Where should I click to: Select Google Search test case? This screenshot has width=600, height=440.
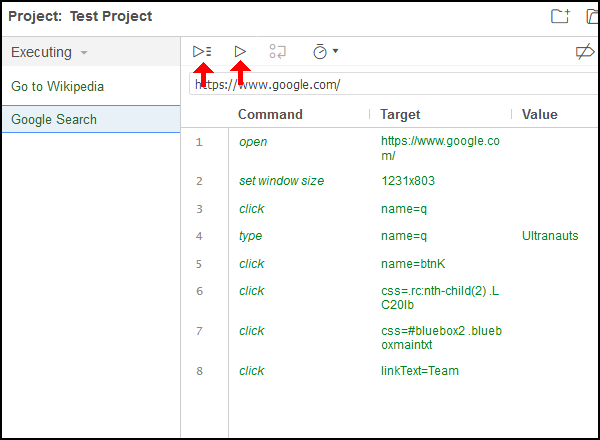pos(91,119)
